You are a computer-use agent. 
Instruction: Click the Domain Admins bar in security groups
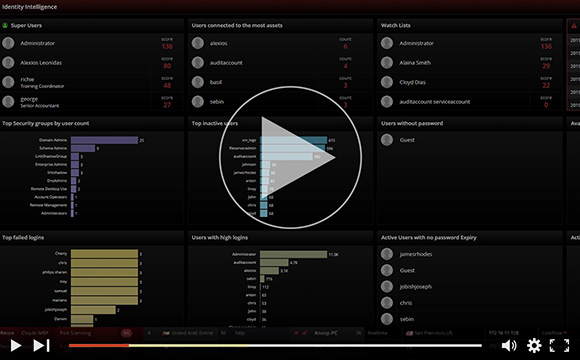(104, 140)
